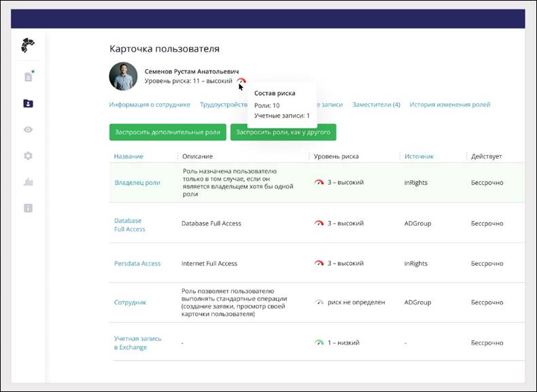Viewport: 537px width, 392px height.
Task: Sort by the Источник column header
Action: coord(419,156)
